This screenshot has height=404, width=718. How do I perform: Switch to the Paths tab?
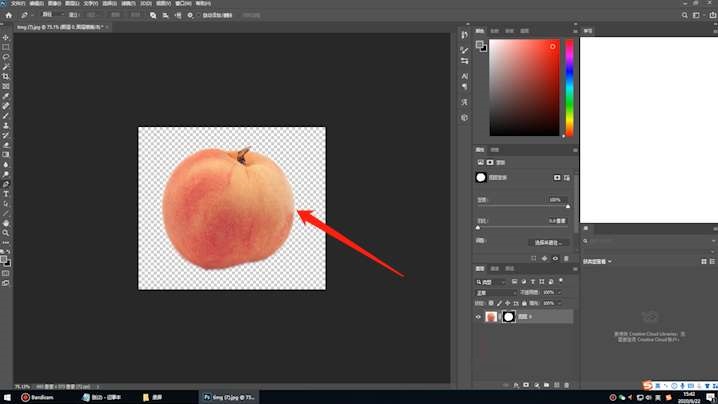coord(509,269)
